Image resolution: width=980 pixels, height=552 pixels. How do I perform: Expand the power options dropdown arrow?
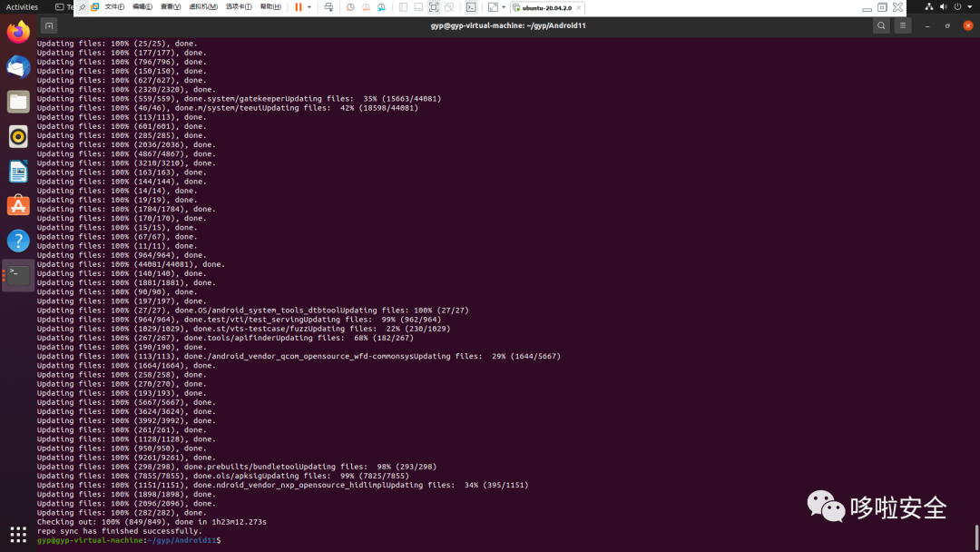(x=309, y=7)
